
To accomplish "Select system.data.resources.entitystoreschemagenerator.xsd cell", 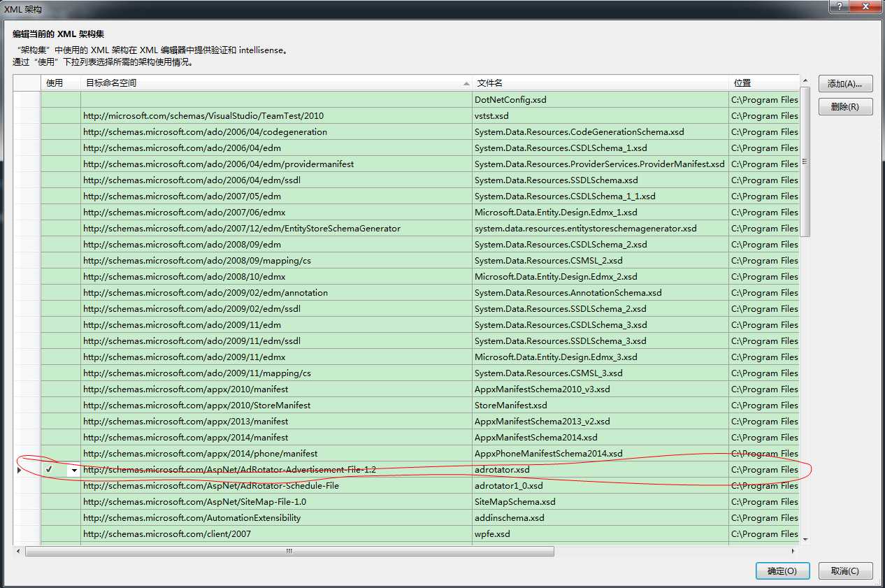I will (x=600, y=229).
